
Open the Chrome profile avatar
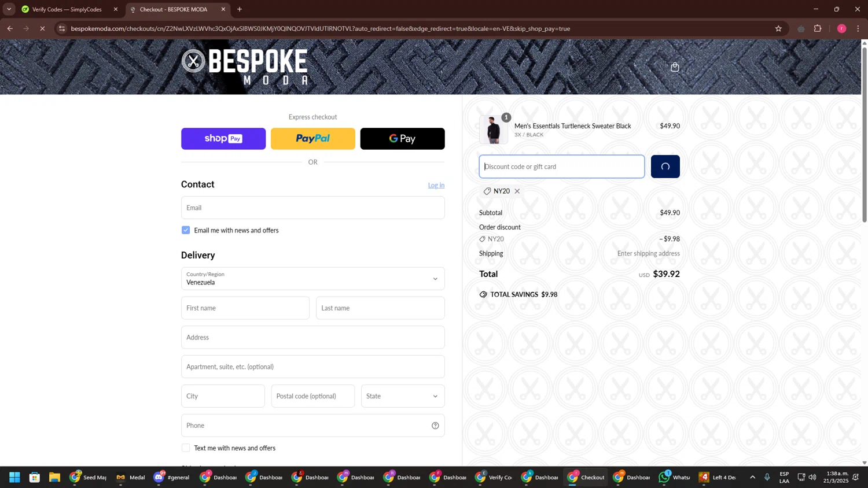[x=841, y=28]
